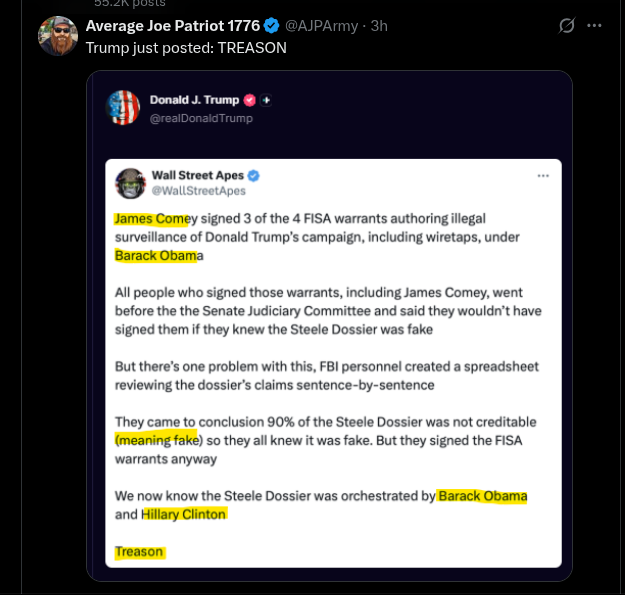Screen dimensions: 625x595
Task: Open the three-dot more menu of the post
Action: point(594,26)
